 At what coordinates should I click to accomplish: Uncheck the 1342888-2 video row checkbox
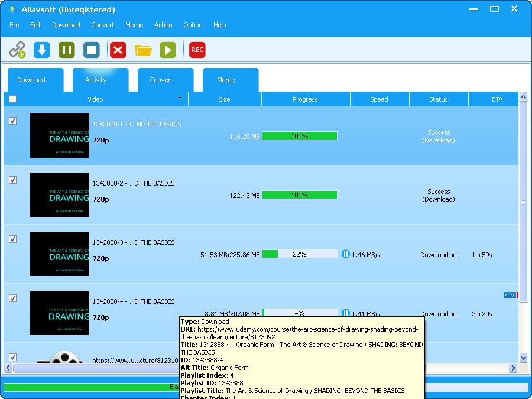[12, 180]
